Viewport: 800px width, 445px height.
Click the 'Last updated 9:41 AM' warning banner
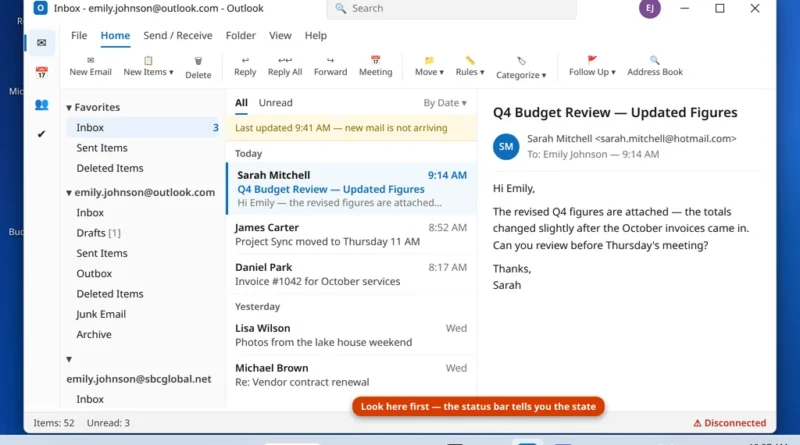352,128
